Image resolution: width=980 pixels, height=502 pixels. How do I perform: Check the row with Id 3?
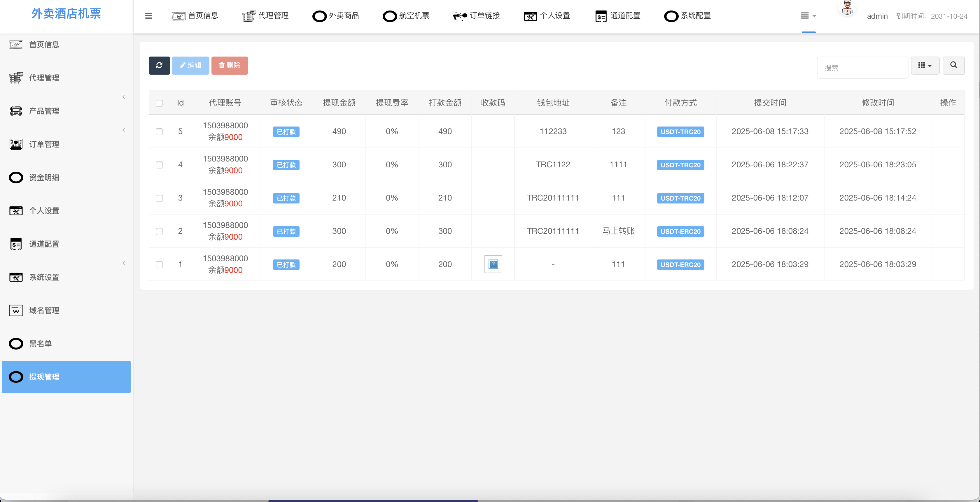(x=159, y=198)
